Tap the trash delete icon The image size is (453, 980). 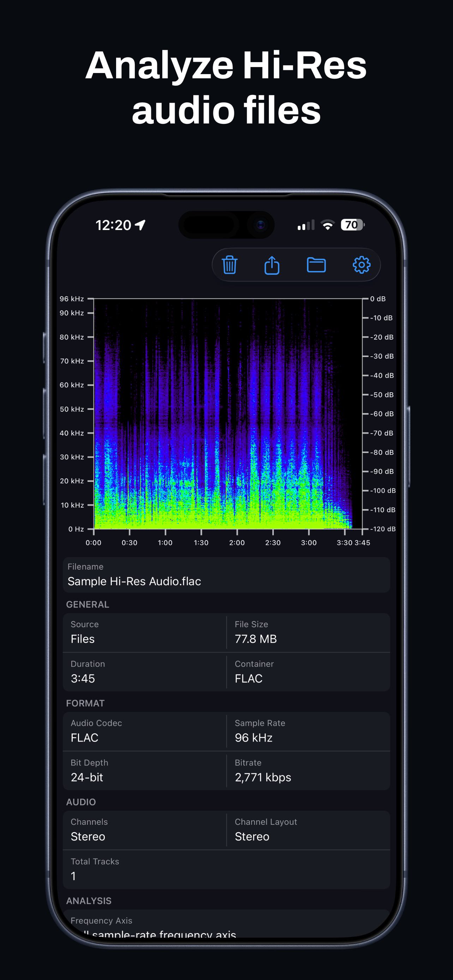[x=229, y=265]
